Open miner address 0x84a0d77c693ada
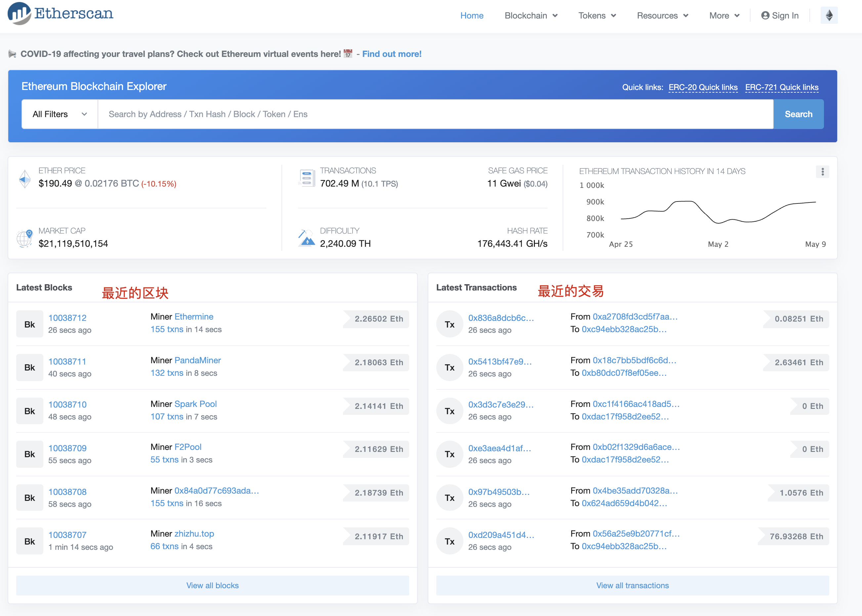The width and height of the screenshot is (862, 616). (217, 490)
